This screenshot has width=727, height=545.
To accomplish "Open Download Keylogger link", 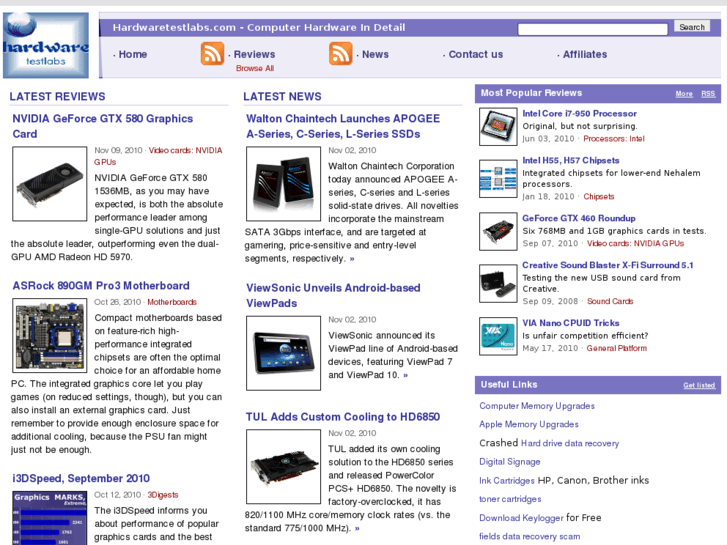I will point(521,518).
